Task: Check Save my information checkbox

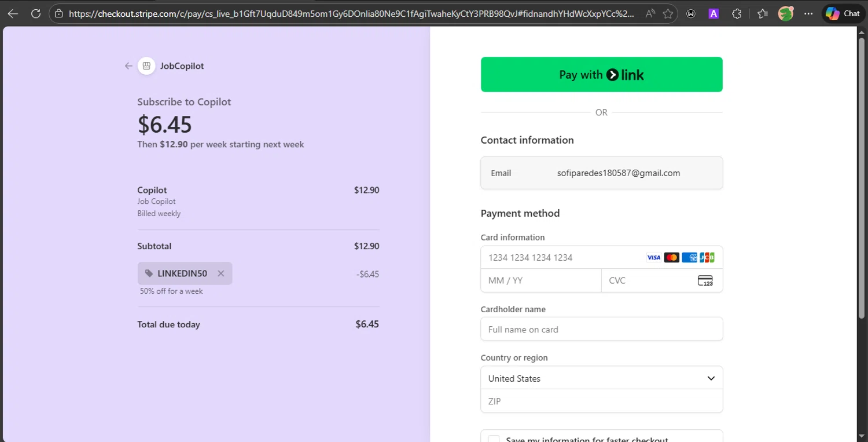Action: click(x=494, y=439)
